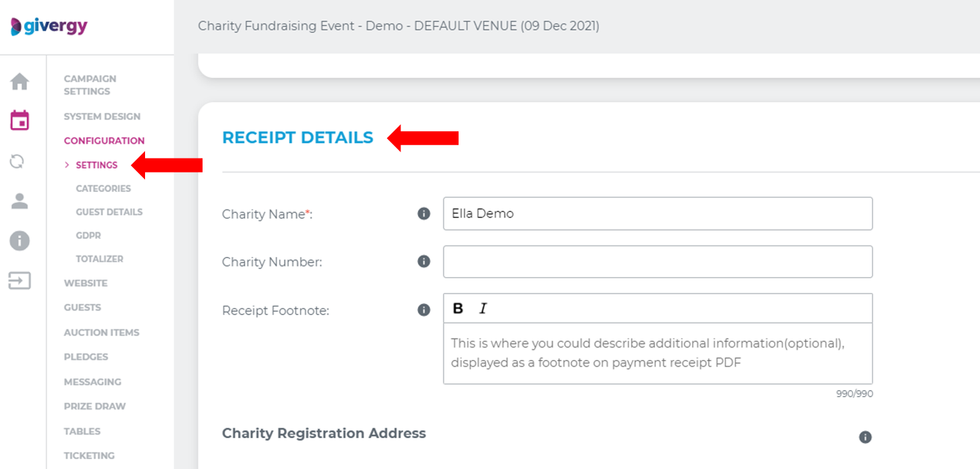Collapse the Settings submenu chevron
The height and width of the screenshot is (469, 980).
pyautogui.click(x=66, y=165)
